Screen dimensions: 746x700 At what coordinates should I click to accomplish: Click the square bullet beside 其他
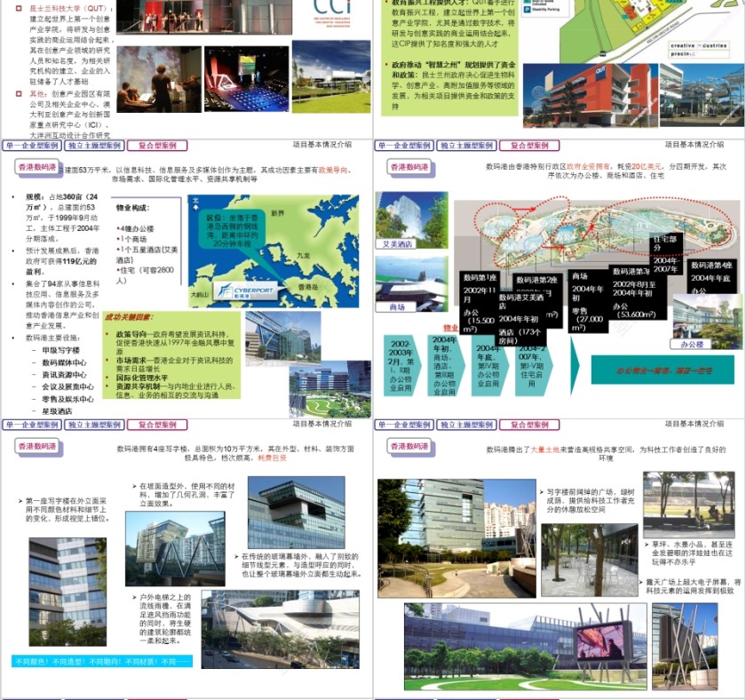19,93
